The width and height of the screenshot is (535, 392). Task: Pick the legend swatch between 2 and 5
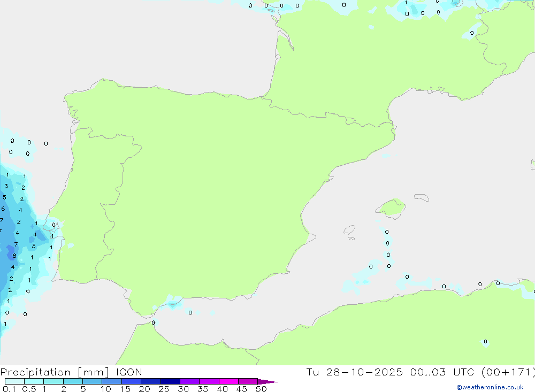click(x=73, y=381)
